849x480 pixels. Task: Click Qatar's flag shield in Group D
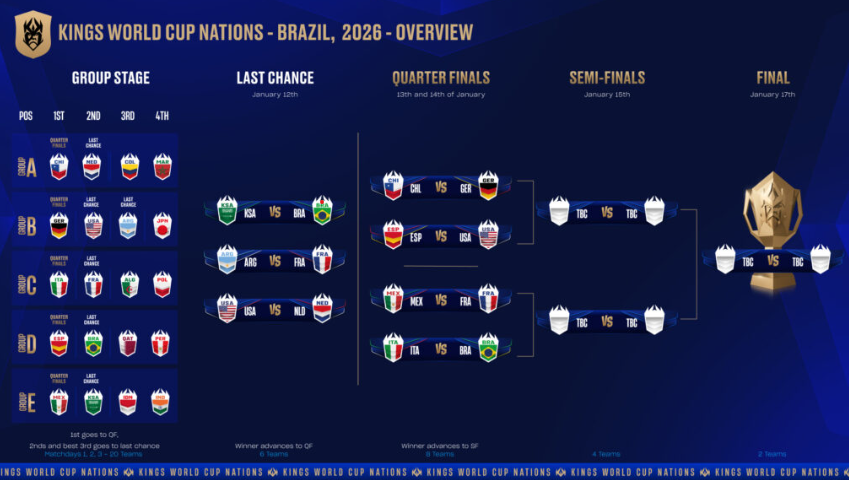coord(127,343)
